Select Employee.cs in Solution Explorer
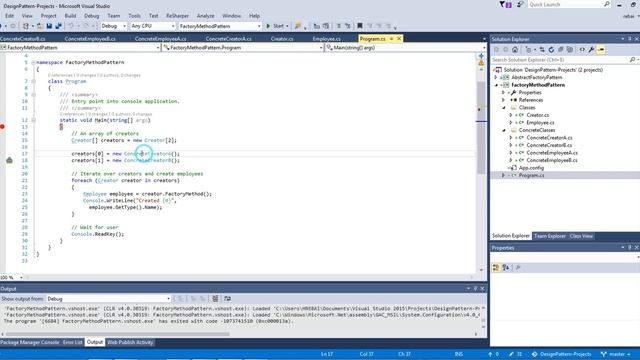 point(540,123)
